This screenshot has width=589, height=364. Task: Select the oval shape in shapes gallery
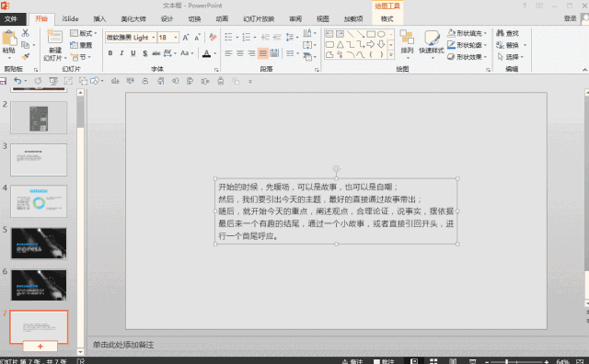(x=381, y=34)
